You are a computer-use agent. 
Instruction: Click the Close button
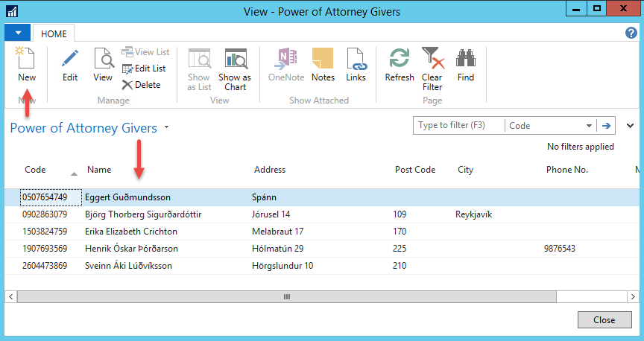[x=604, y=320]
